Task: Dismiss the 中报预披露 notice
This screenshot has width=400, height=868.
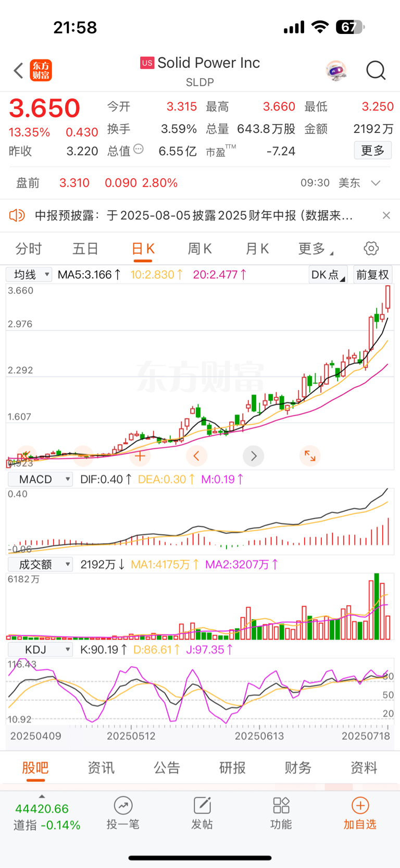Action: pos(386,215)
